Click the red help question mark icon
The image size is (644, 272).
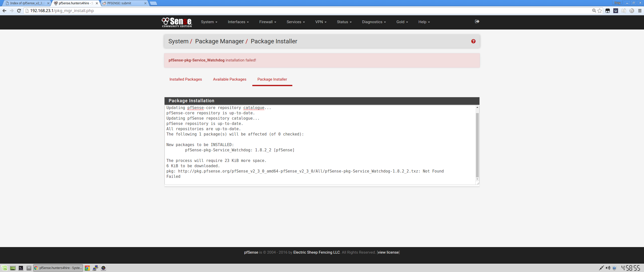click(x=473, y=41)
